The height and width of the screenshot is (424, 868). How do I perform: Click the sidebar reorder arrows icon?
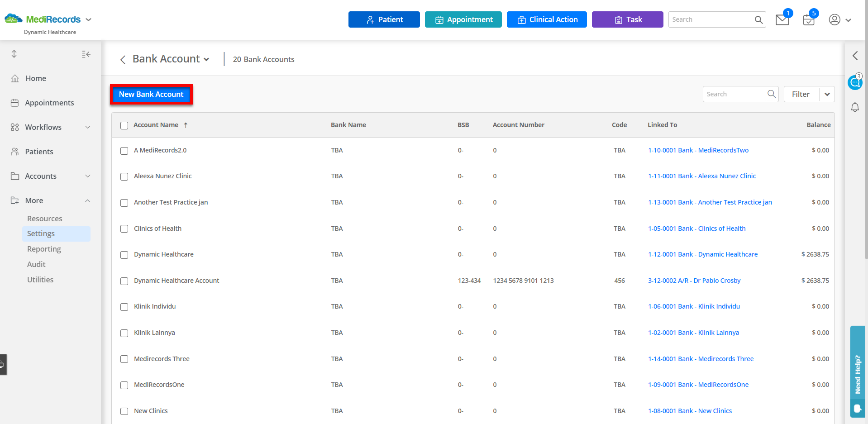pos(14,54)
